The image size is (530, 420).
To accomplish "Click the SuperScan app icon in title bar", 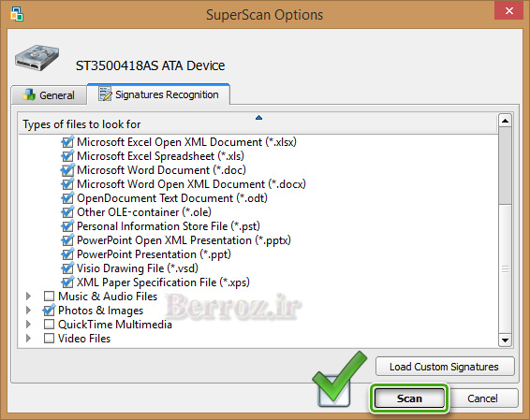I will pos(17,15).
